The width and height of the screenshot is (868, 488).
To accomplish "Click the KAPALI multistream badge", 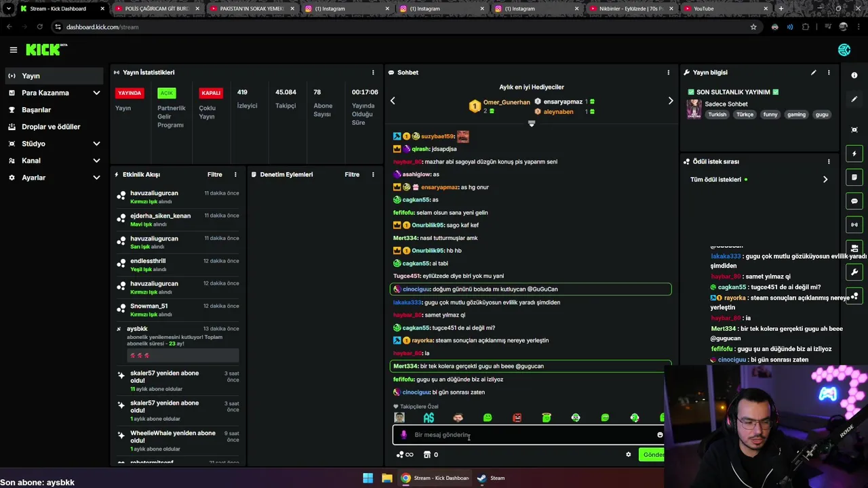I will pos(211,93).
